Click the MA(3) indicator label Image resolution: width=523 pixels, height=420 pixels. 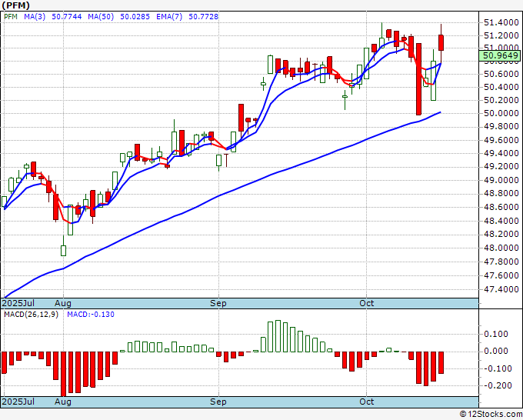(35, 16)
